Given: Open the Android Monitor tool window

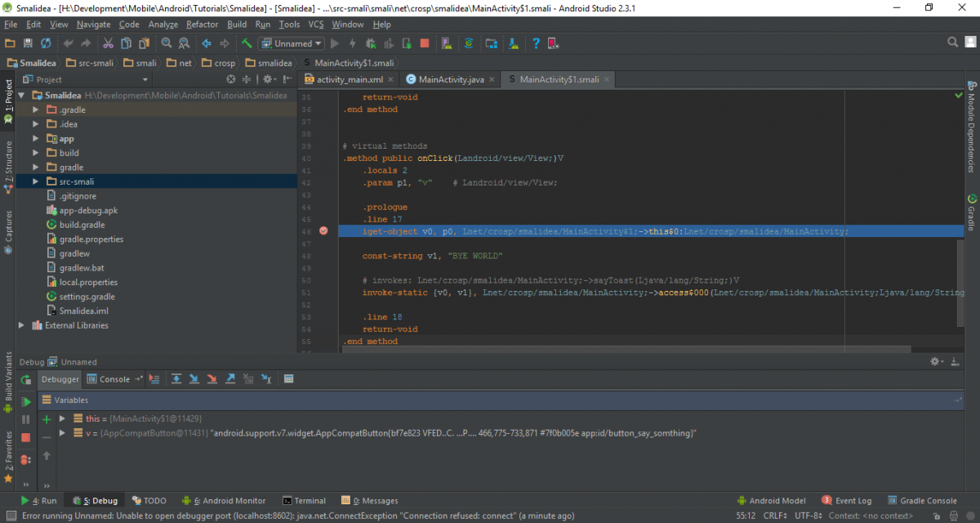Looking at the screenshot, I should pyautogui.click(x=224, y=500).
